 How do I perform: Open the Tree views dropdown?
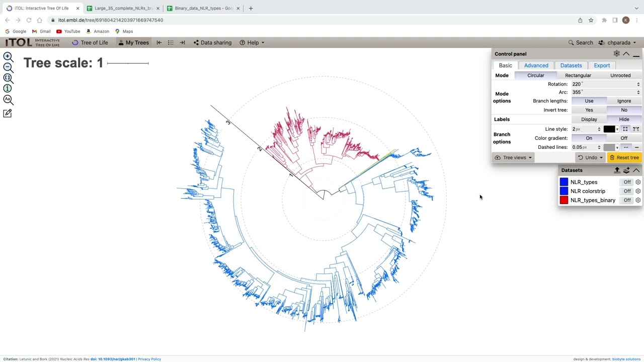tap(513, 158)
